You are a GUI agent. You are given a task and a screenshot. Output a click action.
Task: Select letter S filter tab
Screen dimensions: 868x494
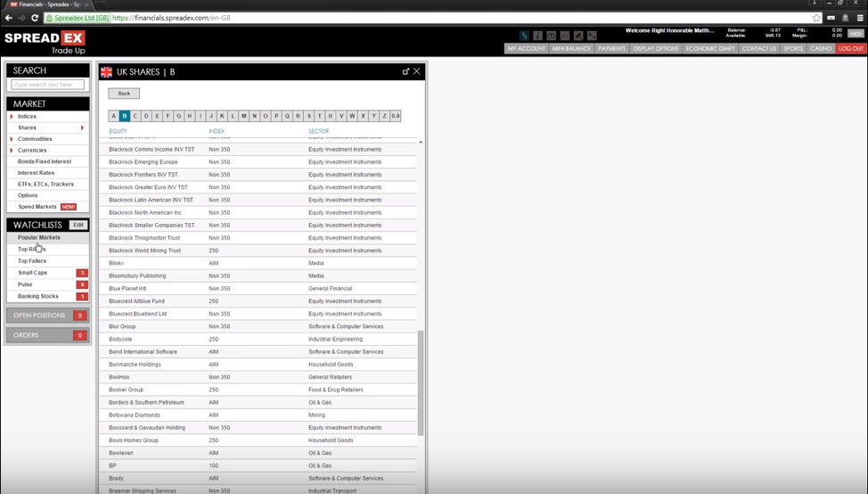(309, 116)
